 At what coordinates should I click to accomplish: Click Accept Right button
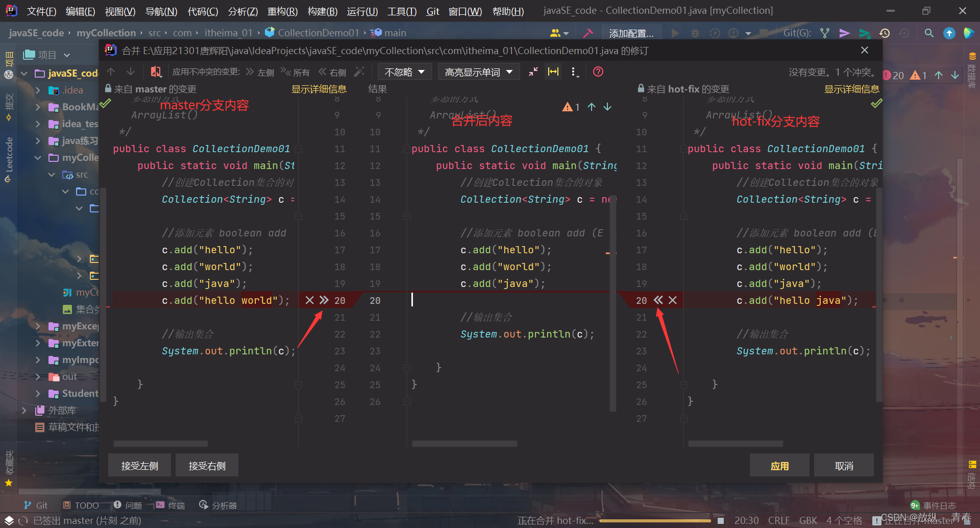[207, 466]
